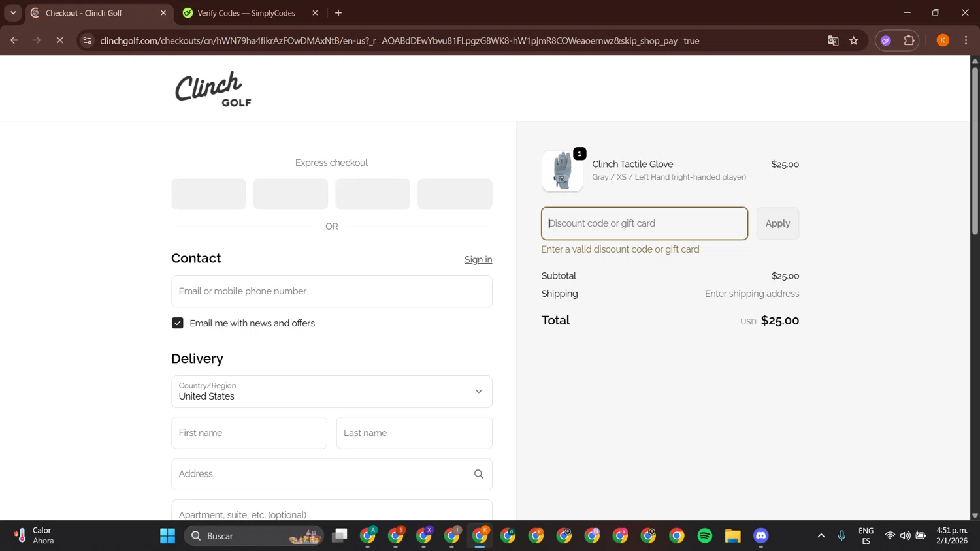Click the microphone tray icon
The image size is (980, 551).
click(x=841, y=536)
